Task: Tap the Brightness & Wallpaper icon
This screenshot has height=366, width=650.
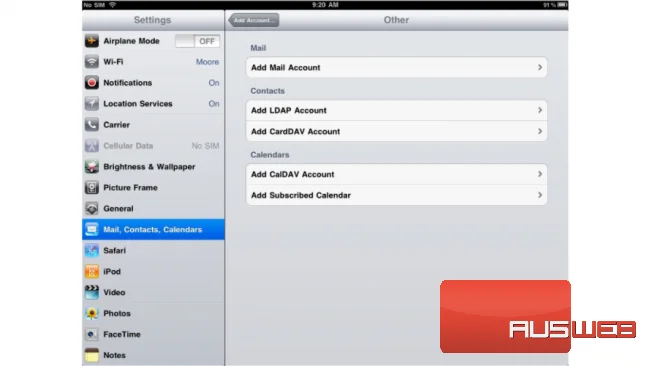Action: point(92,167)
